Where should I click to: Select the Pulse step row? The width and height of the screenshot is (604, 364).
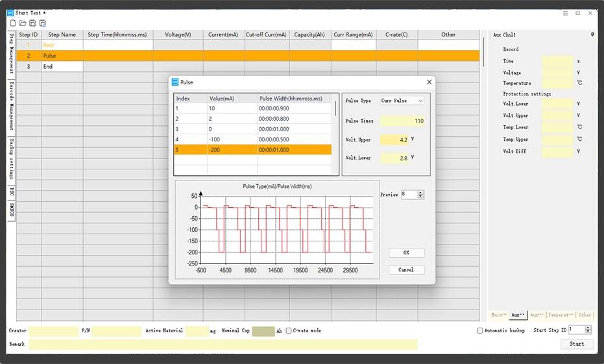pos(248,56)
